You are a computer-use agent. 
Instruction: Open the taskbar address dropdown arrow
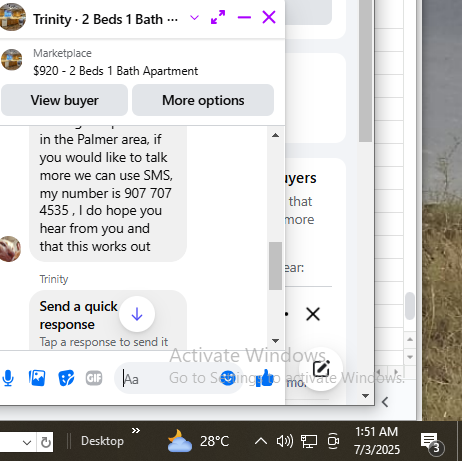coord(27,442)
